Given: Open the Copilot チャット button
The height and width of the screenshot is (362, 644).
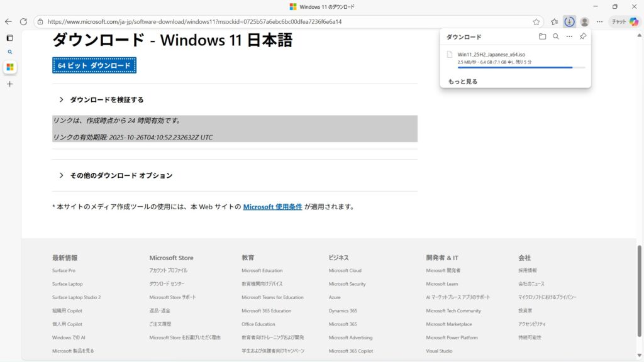Looking at the screenshot, I should click(x=625, y=21).
